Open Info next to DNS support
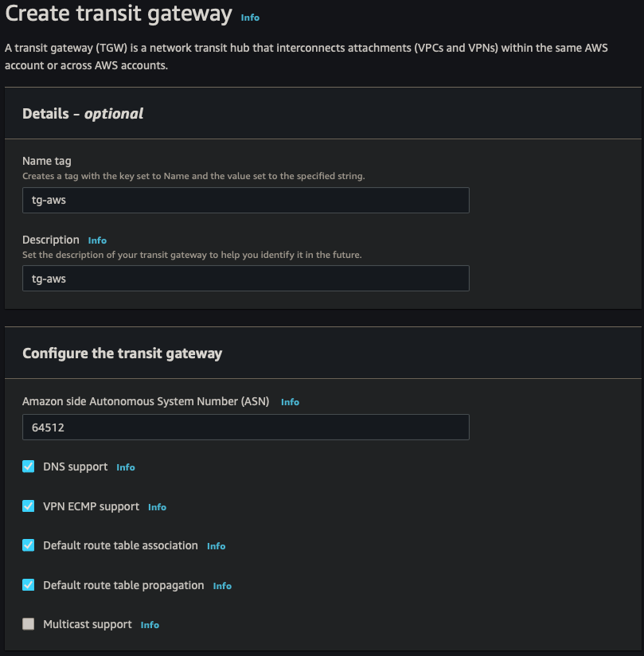 click(125, 467)
